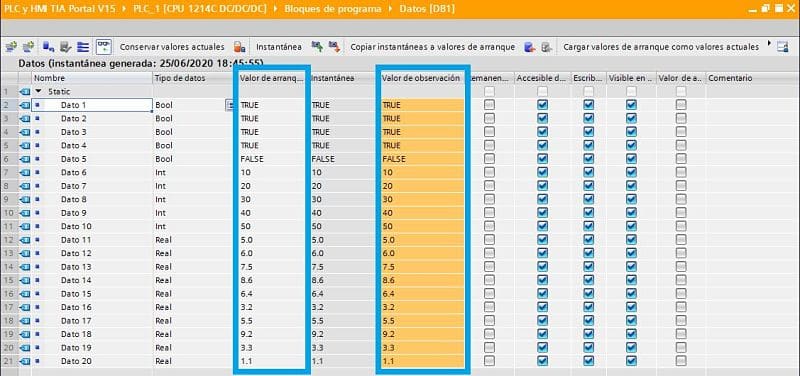Click the Nombre column header

coord(92,78)
